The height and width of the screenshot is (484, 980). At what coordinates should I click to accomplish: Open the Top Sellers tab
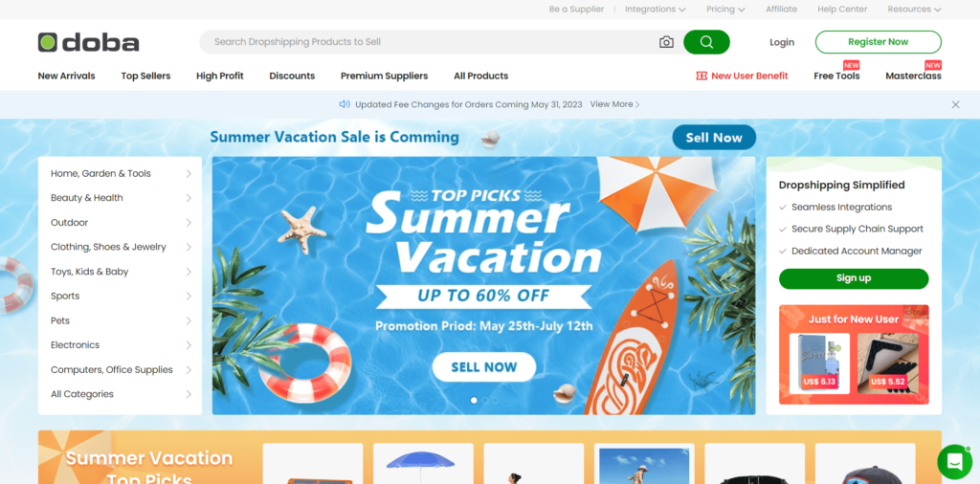(145, 76)
